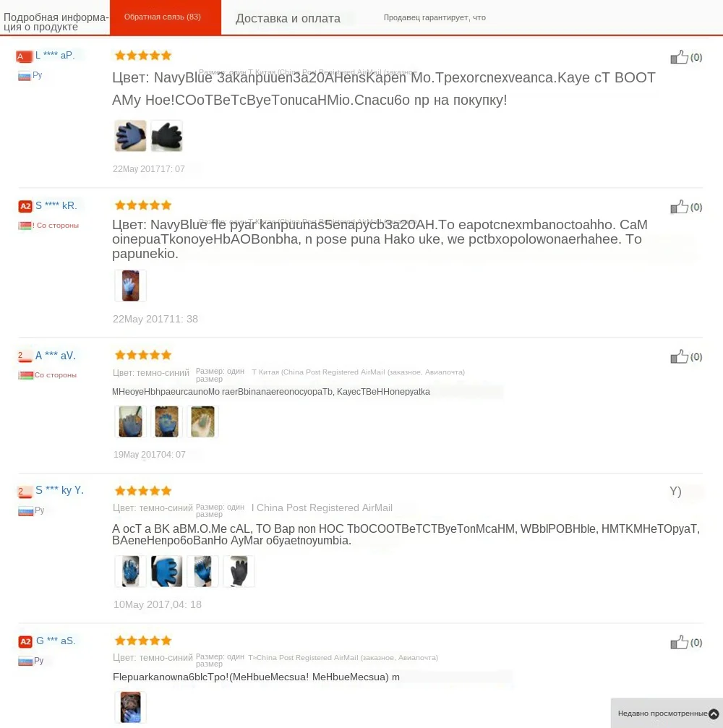
Task: Open the bright blue glove photo by S***ky Y.
Action: [167, 571]
